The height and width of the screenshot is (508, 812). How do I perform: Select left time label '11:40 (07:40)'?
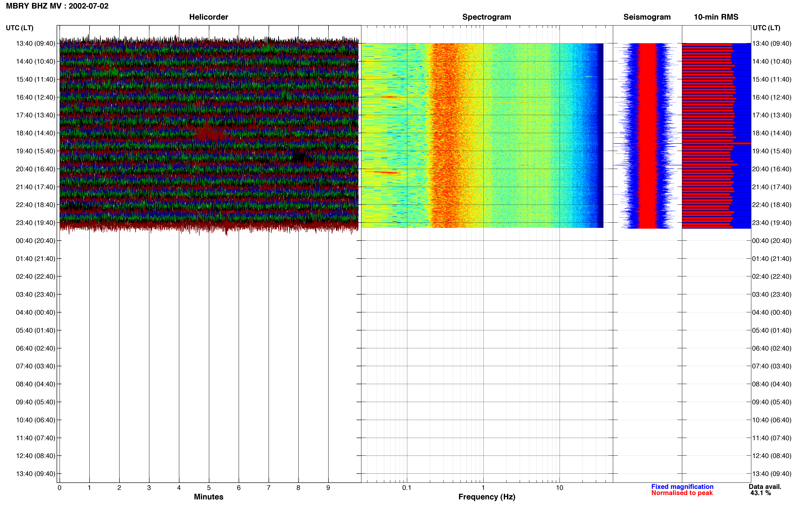click(36, 438)
